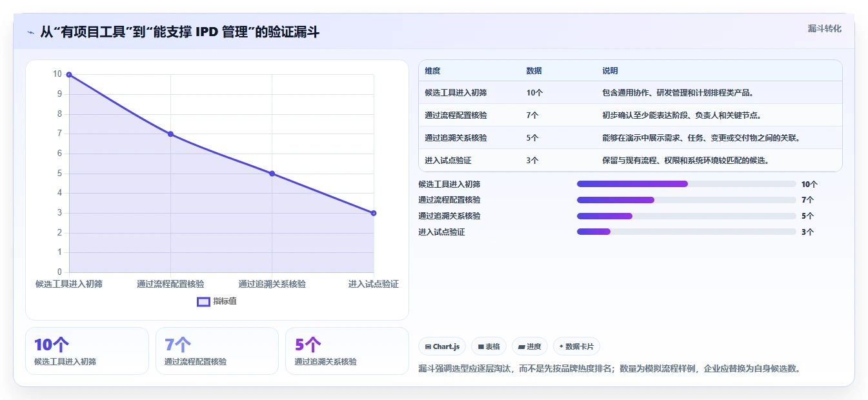The width and height of the screenshot is (868, 400).
Task: Click the 7个 value beside the second progress bar
Action: 807,200
